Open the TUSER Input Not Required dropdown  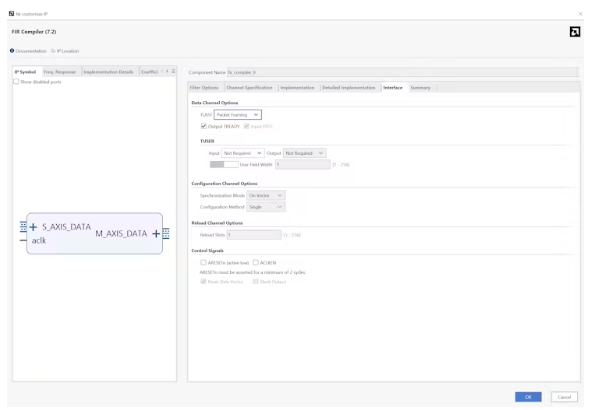(242, 153)
